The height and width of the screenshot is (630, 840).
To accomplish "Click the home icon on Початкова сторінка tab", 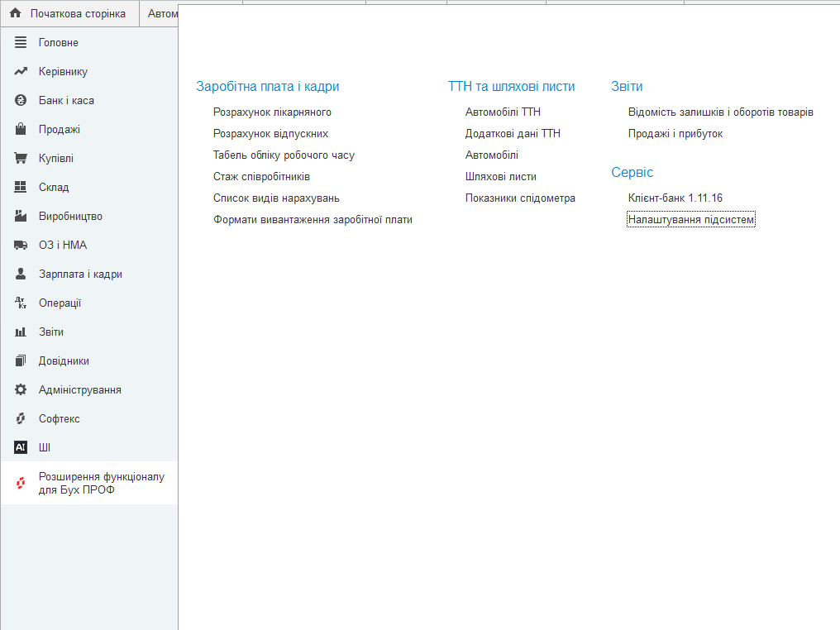I will (16, 13).
